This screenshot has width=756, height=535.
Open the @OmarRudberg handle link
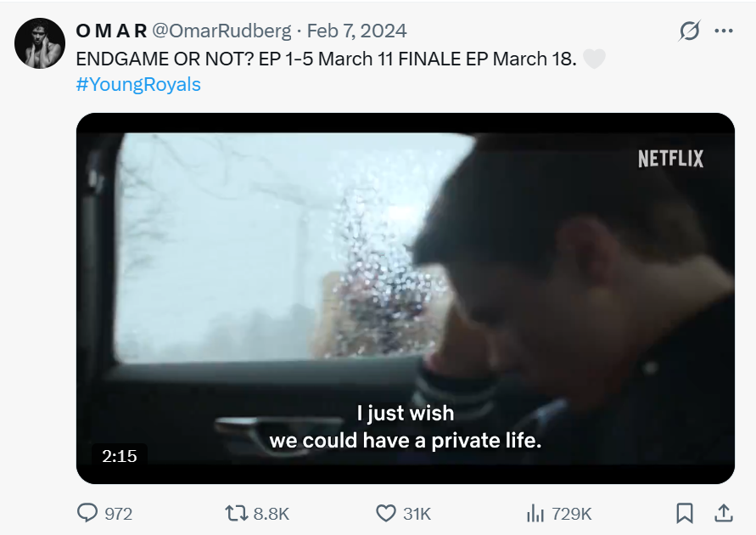(221, 31)
